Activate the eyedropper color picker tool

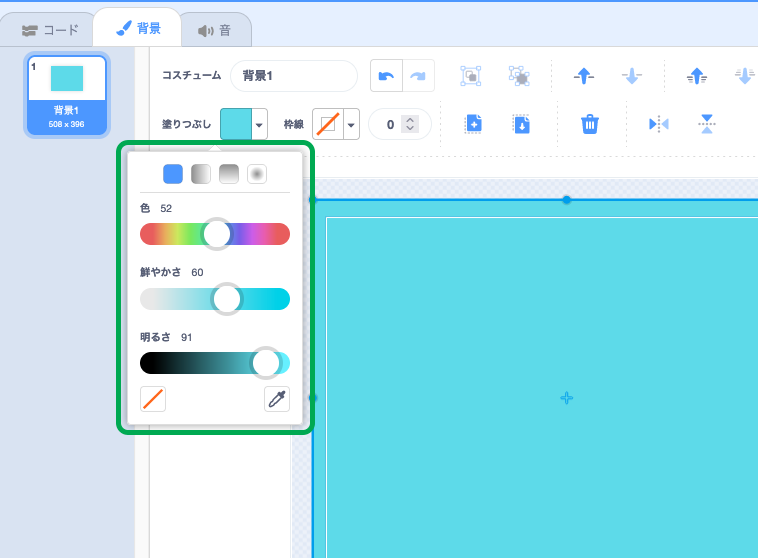(277, 399)
